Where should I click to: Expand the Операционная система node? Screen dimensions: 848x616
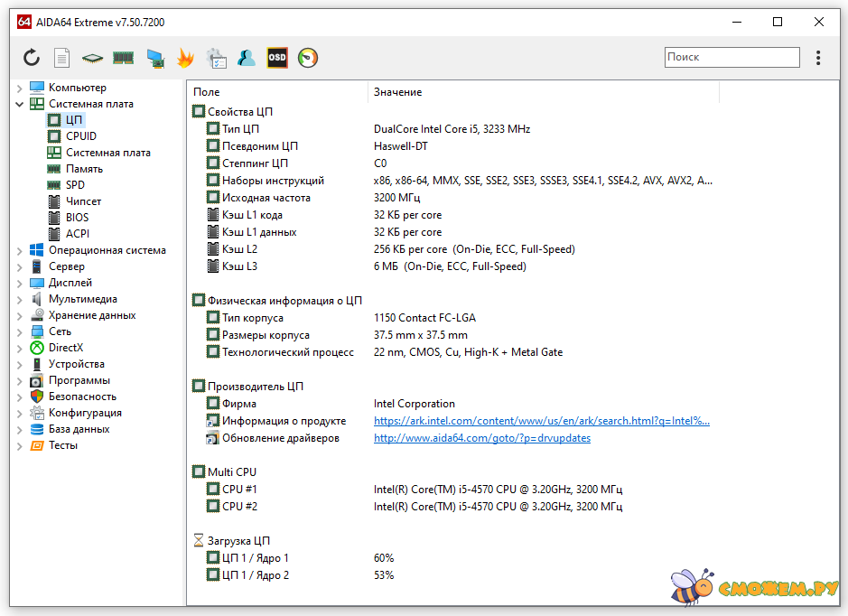pyautogui.click(x=20, y=250)
